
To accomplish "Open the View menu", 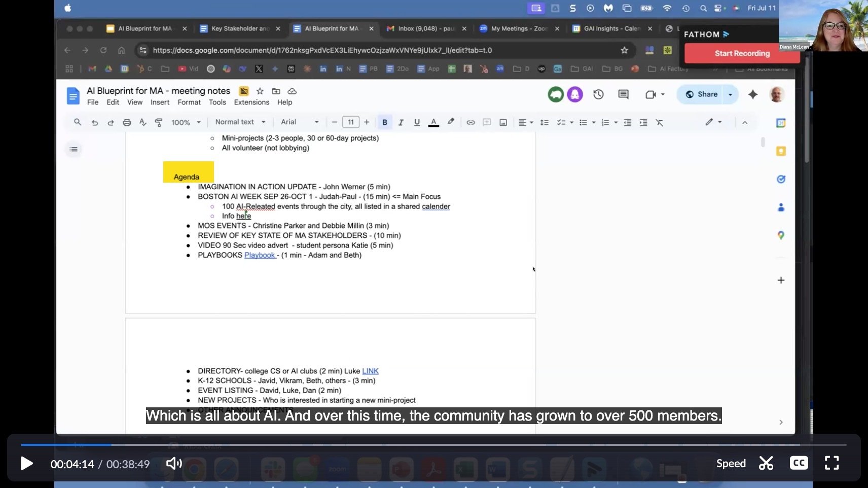I will coord(135,102).
